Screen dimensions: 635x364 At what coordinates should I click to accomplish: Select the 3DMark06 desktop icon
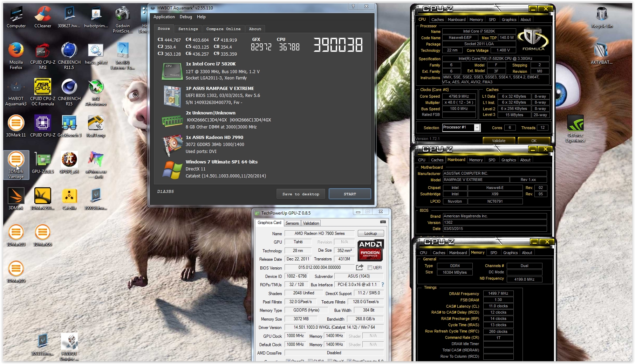coord(43,235)
